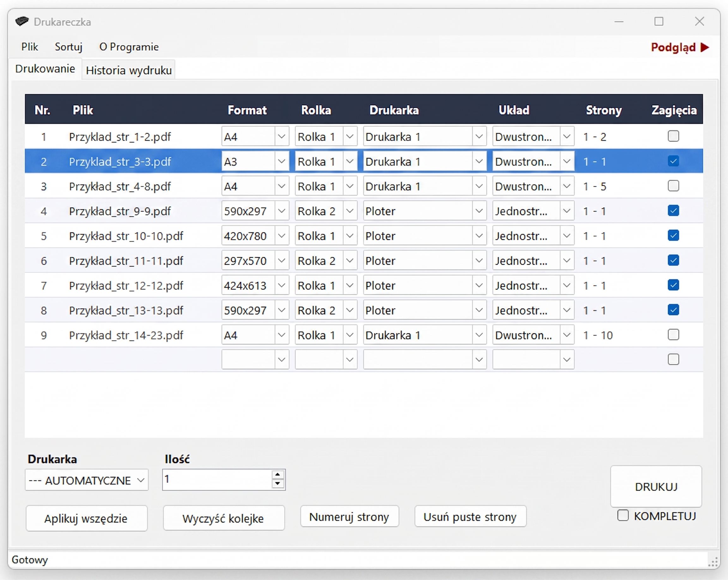Open the AUTOMATYCZNE printer dropdown
The height and width of the screenshot is (580, 728).
[x=87, y=480]
